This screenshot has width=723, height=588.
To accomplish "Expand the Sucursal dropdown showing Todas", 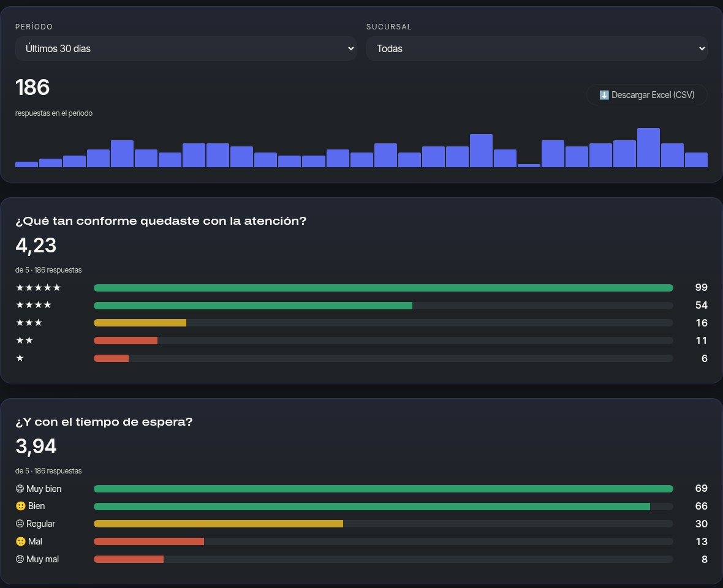I will pos(537,48).
